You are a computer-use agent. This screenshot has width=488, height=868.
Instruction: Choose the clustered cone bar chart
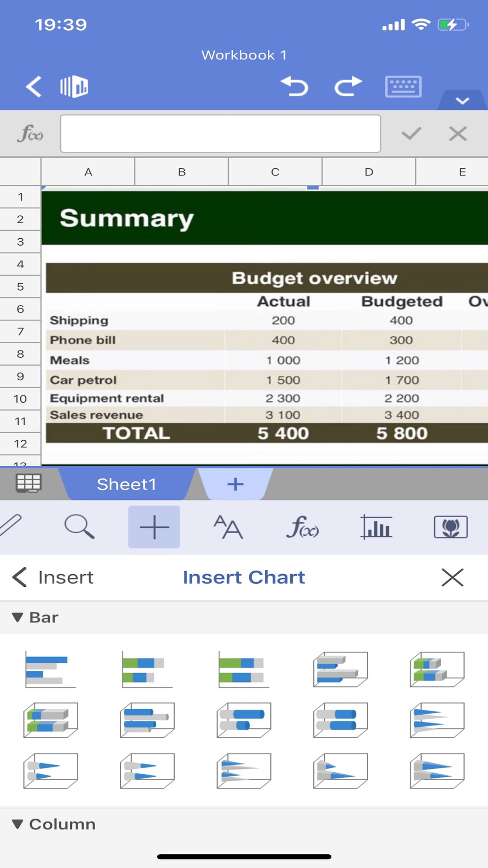[x=437, y=720]
